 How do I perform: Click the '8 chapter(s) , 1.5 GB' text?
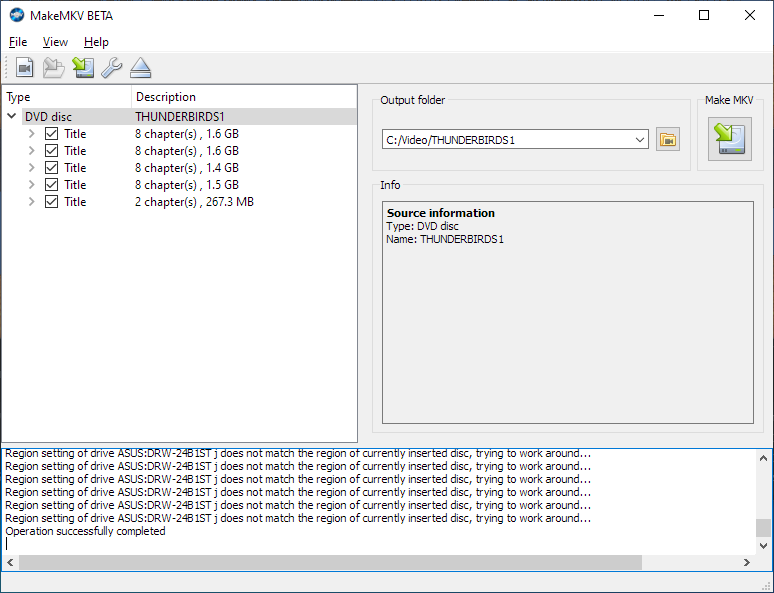coord(187,185)
